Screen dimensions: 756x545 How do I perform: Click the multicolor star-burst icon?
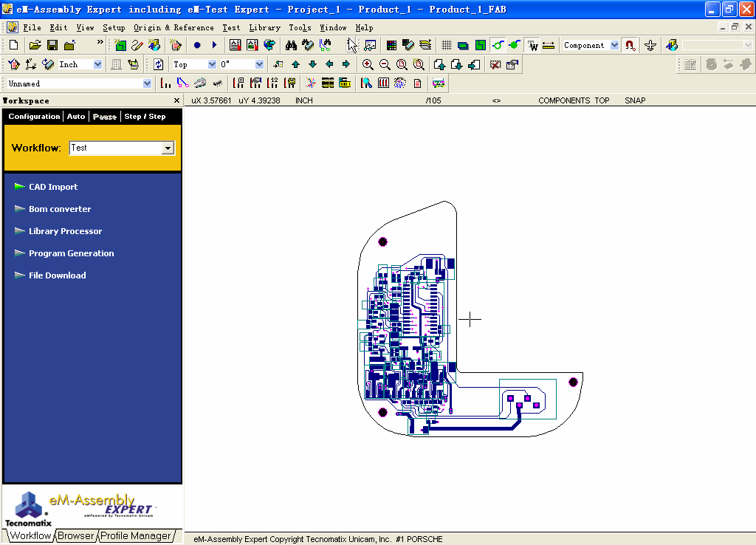311,83
